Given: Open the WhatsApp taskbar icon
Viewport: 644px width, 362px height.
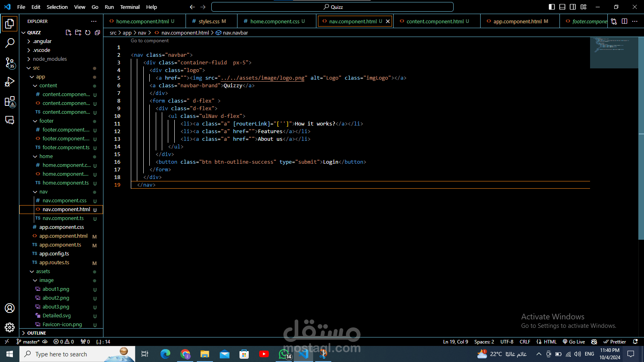Looking at the screenshot, I should (285, 354).
